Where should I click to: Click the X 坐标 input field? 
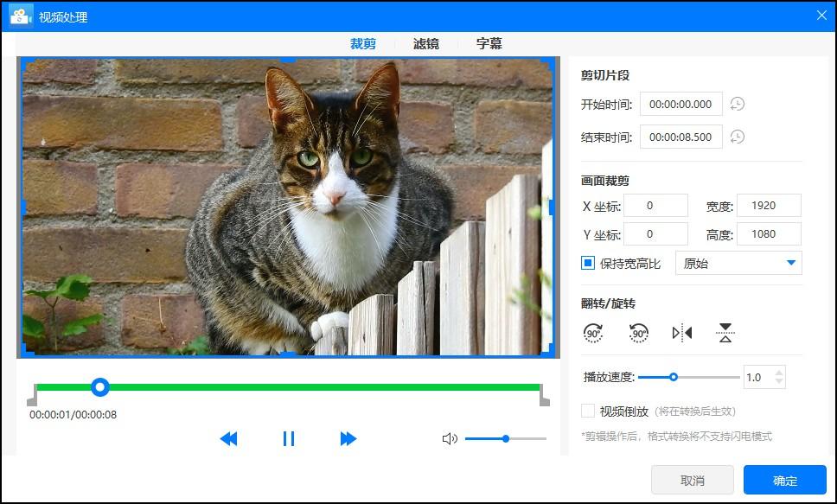coord(656,206)
